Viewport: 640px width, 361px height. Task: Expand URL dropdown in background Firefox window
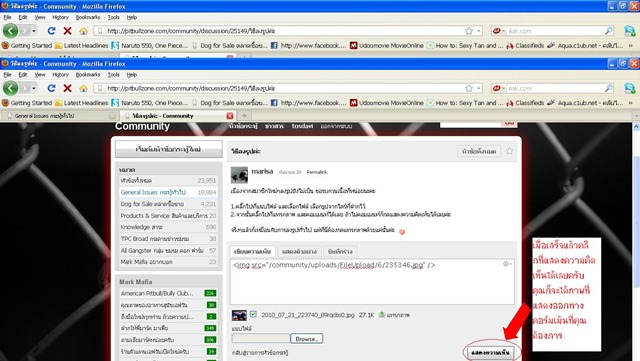point(478,31)
